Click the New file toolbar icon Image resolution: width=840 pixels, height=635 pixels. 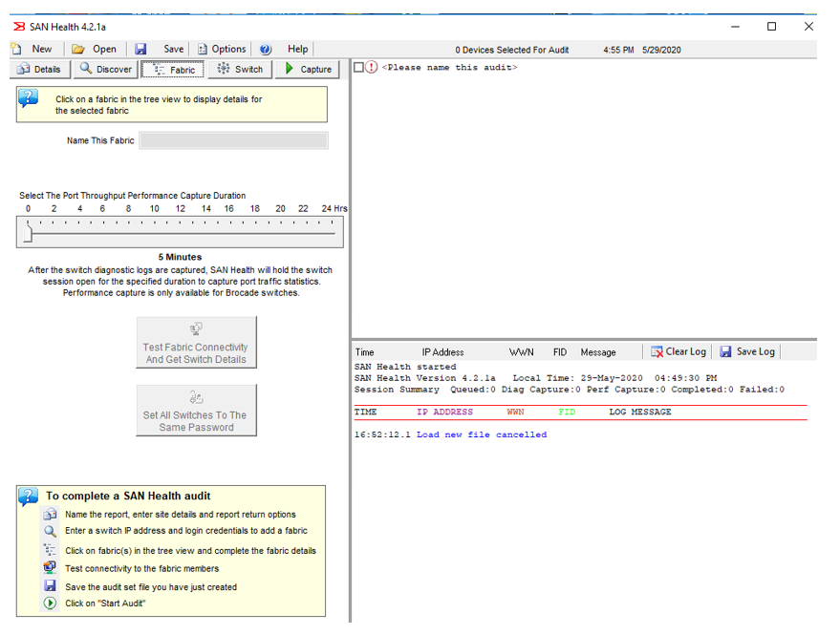[16, 49]
